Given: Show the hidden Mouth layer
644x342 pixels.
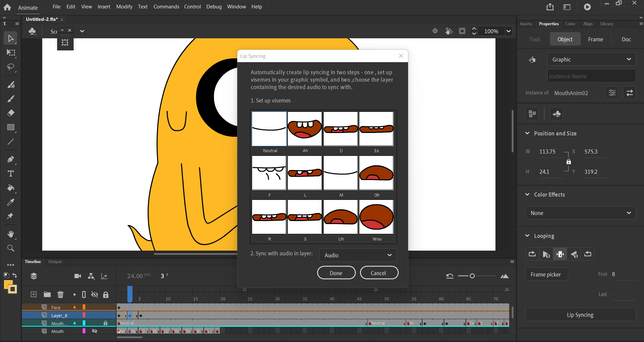Looking at the screenshot, I should point(95,331).
